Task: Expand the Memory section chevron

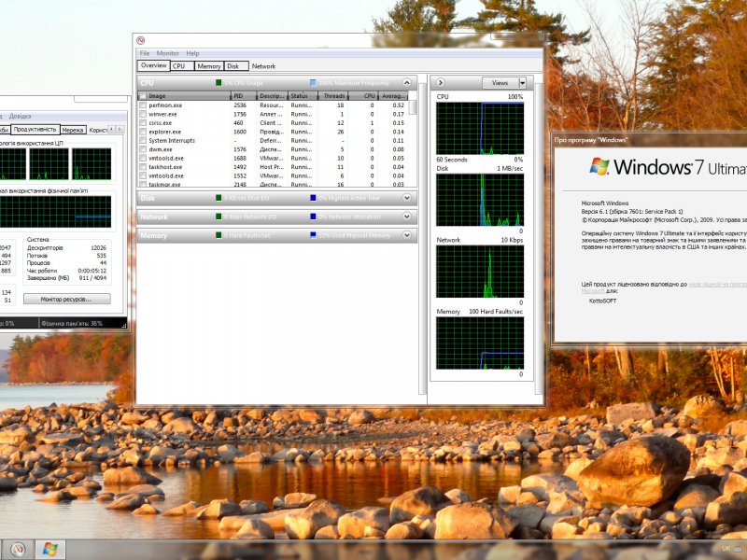Action: pyautogui.click(x=406, y=235)
